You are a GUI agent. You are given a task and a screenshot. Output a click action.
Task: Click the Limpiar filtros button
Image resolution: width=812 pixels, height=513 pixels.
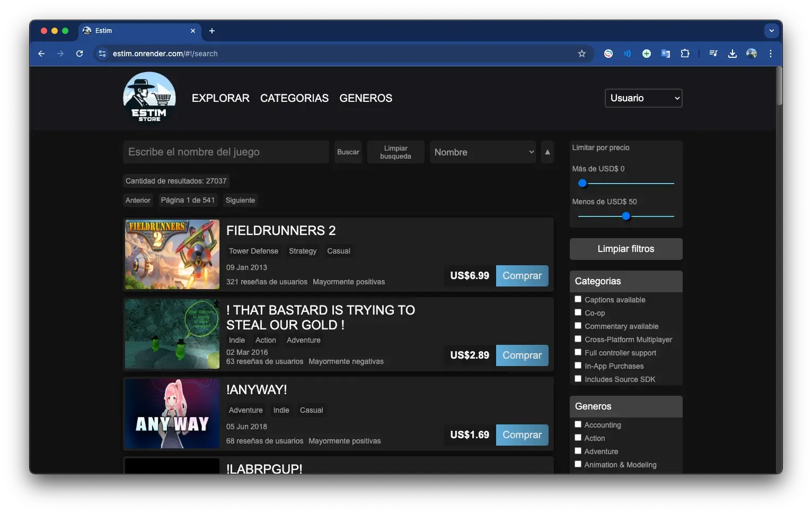(626, 249)
